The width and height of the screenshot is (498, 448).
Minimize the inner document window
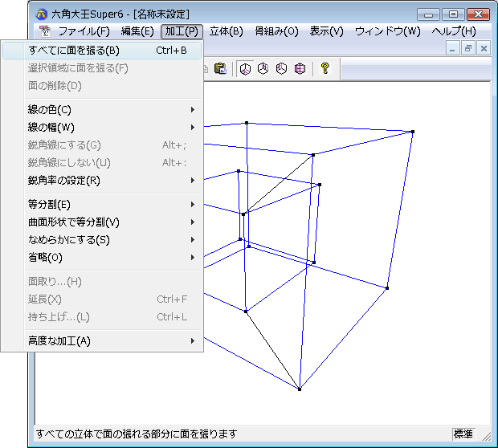pos(452,49)
